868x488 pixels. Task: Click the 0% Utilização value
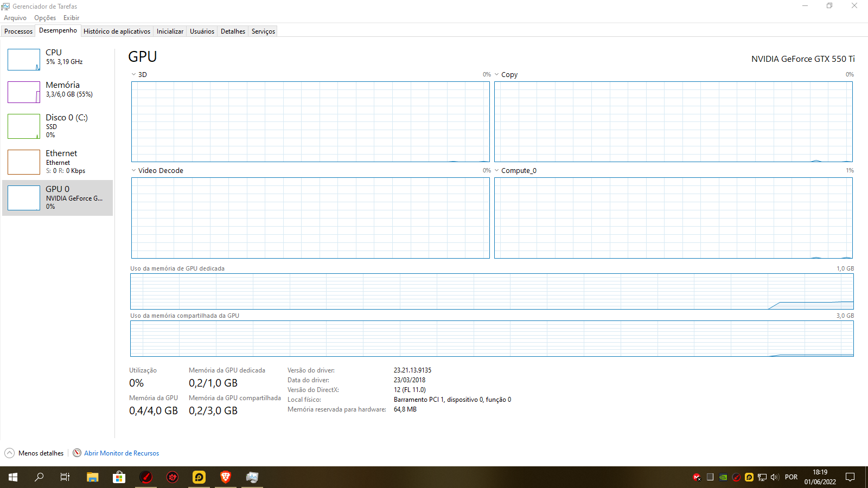(136, 383)
